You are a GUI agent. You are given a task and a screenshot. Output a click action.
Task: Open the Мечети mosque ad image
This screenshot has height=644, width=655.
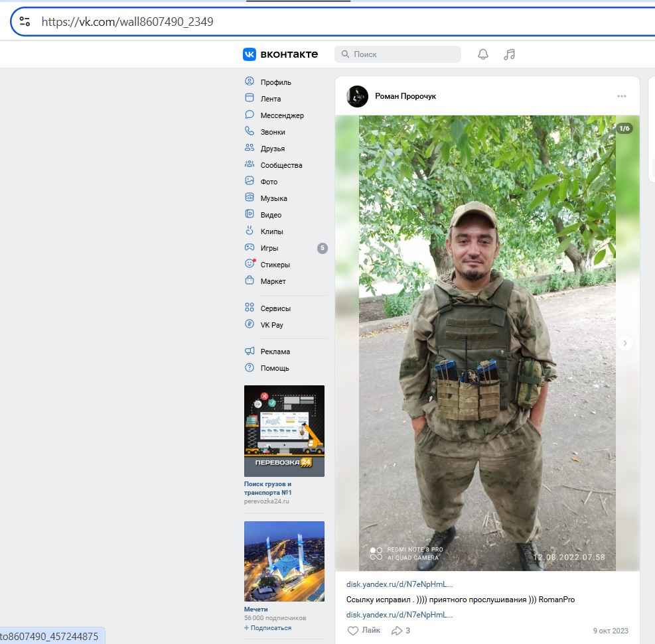[284, 561]
